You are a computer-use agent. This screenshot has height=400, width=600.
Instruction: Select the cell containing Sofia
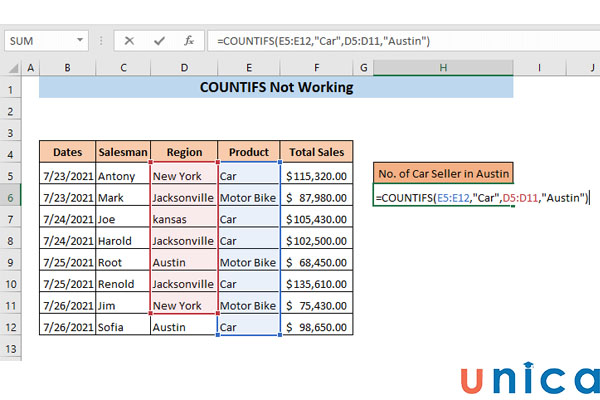[x=123, y=327]
